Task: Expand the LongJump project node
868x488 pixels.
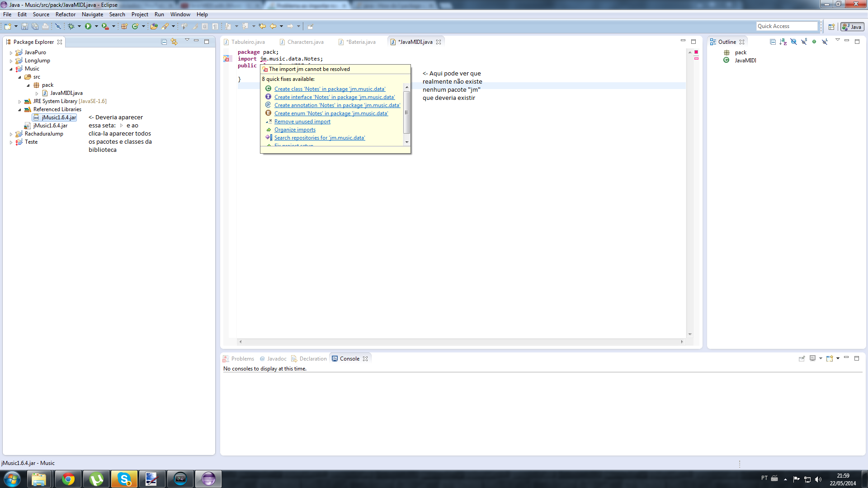Action: click(x=11, y=61)
